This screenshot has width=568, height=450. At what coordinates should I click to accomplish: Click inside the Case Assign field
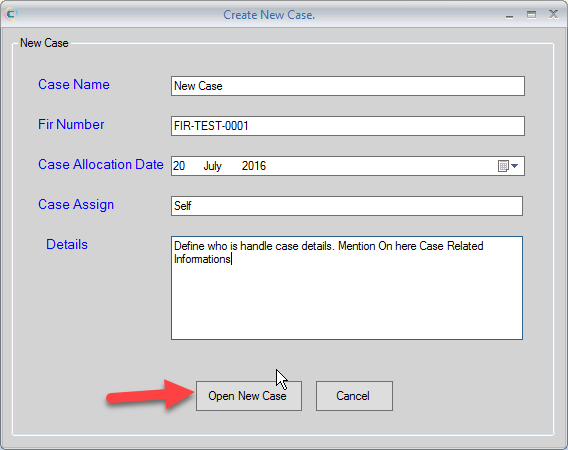point(347,206)
